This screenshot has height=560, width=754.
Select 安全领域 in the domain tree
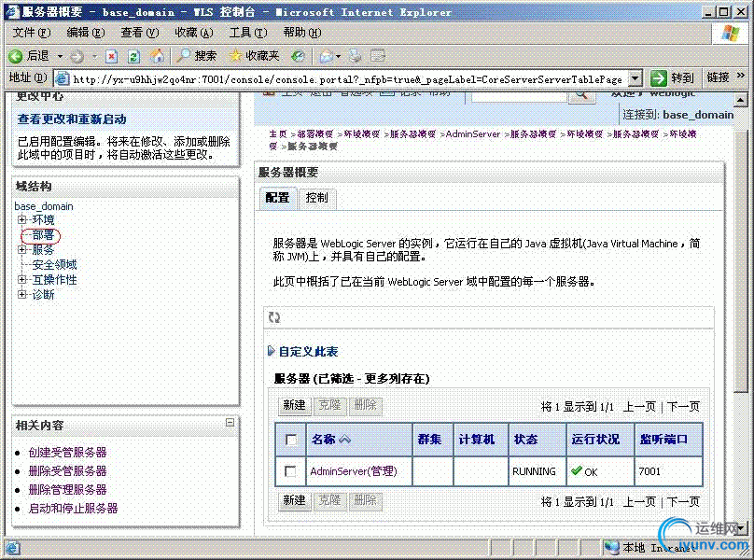(x=54, y=265)
